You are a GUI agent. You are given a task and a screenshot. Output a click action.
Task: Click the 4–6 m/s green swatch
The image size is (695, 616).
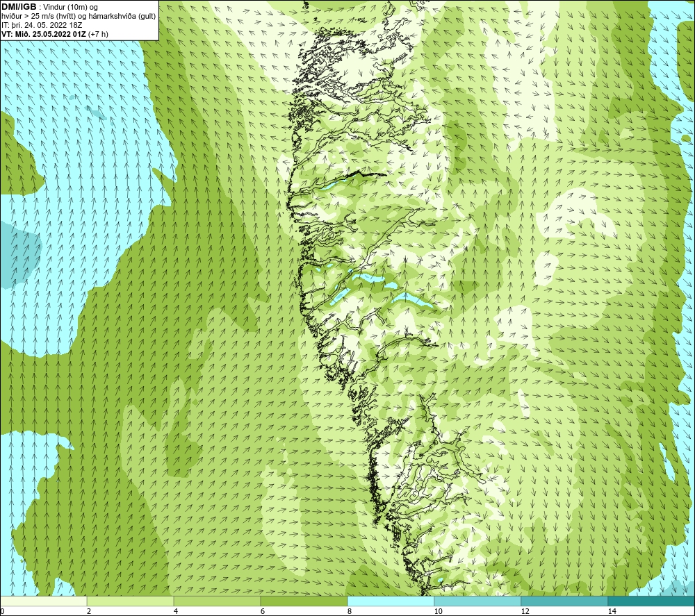[217, 601]
